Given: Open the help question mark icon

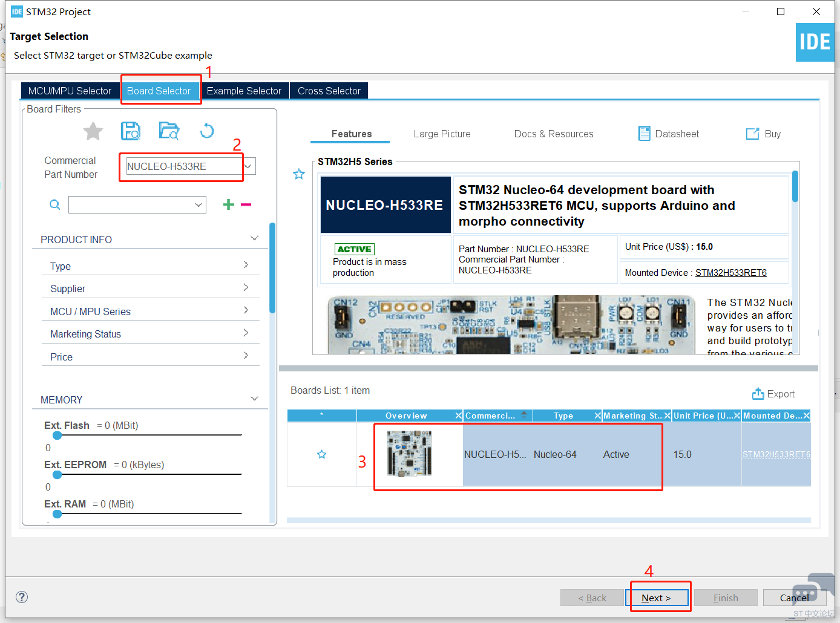Looking at the screenshot, I should 22,597.
